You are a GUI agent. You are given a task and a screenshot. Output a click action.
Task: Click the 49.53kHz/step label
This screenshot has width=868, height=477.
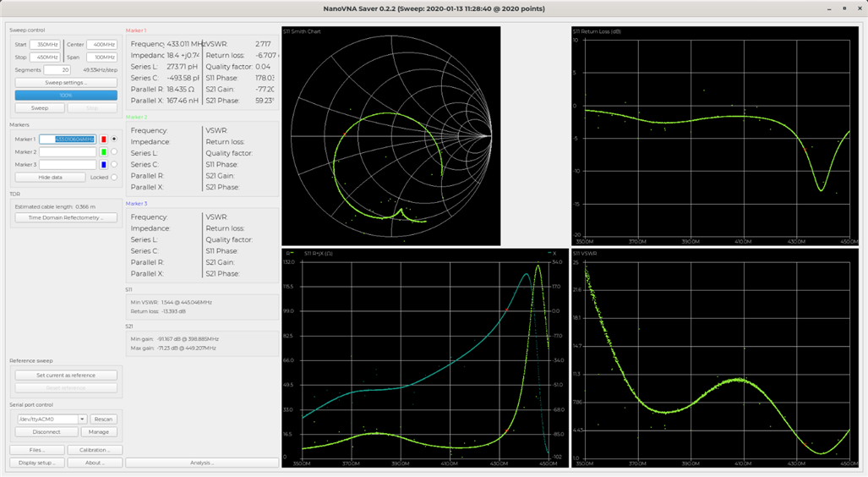pyautogui.click(x=101, y=70)
